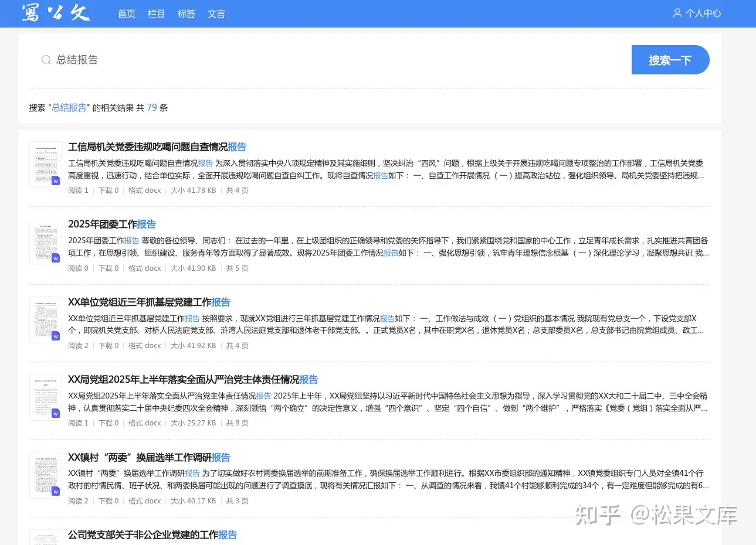Click the 写公文 site logo
Viewport: 756px width, 545px height.
(x=56, y=13)
